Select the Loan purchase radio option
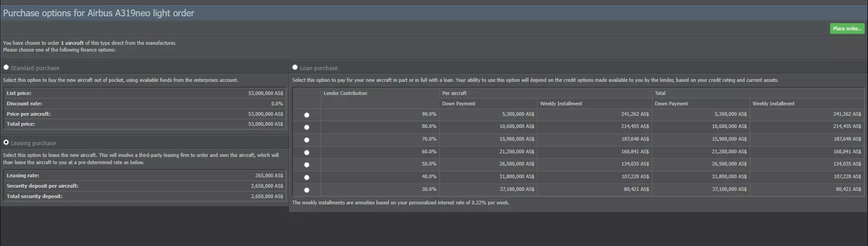The image size is (868, 246). coord(295,67)
